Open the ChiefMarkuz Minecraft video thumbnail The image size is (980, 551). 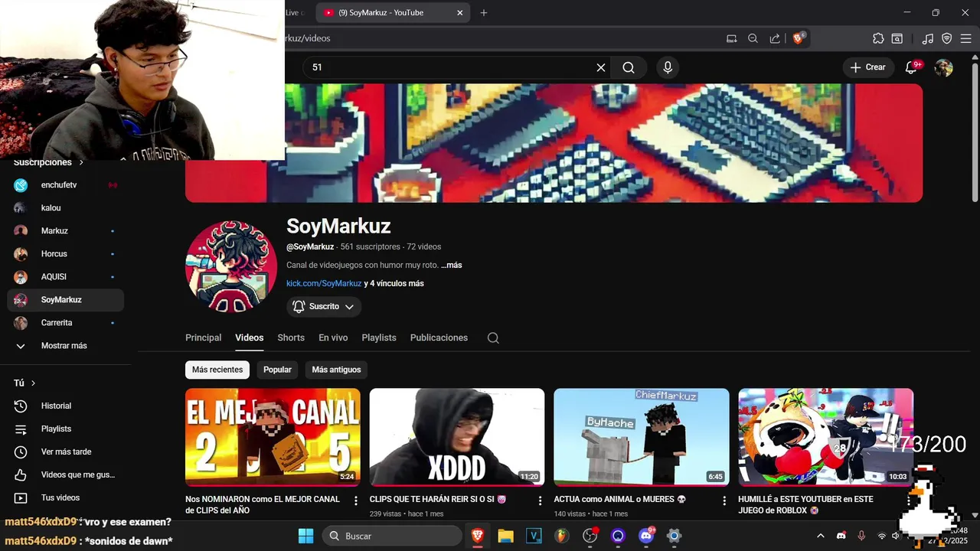pos(642,437)
